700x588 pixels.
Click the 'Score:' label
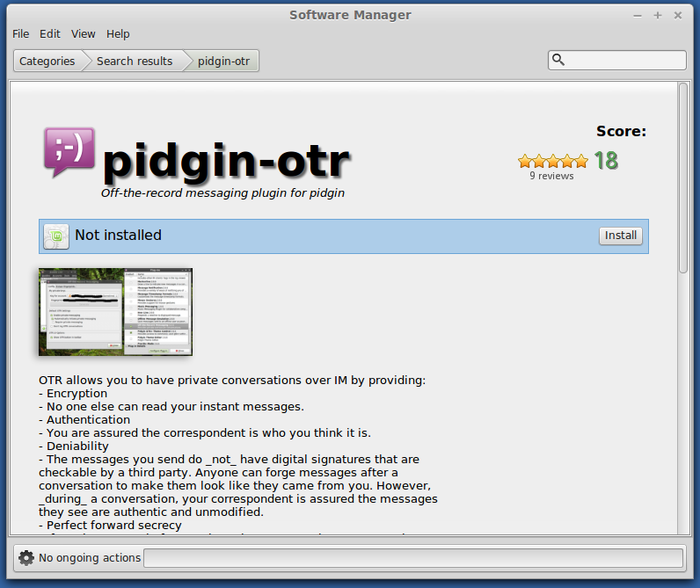[x=621, y=131]
